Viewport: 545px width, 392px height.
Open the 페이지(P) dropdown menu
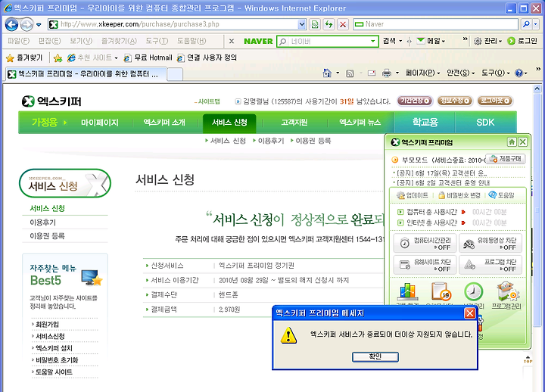pos(422,73)
